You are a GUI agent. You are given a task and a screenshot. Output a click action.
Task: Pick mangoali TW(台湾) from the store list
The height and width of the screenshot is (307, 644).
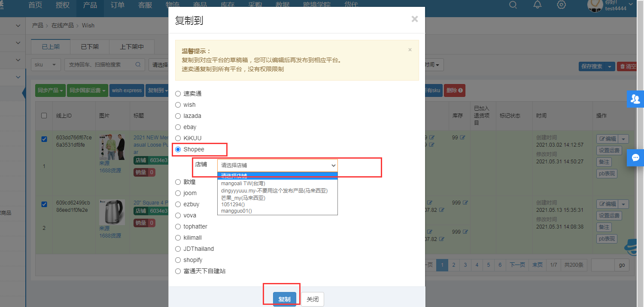pos(277,183)
